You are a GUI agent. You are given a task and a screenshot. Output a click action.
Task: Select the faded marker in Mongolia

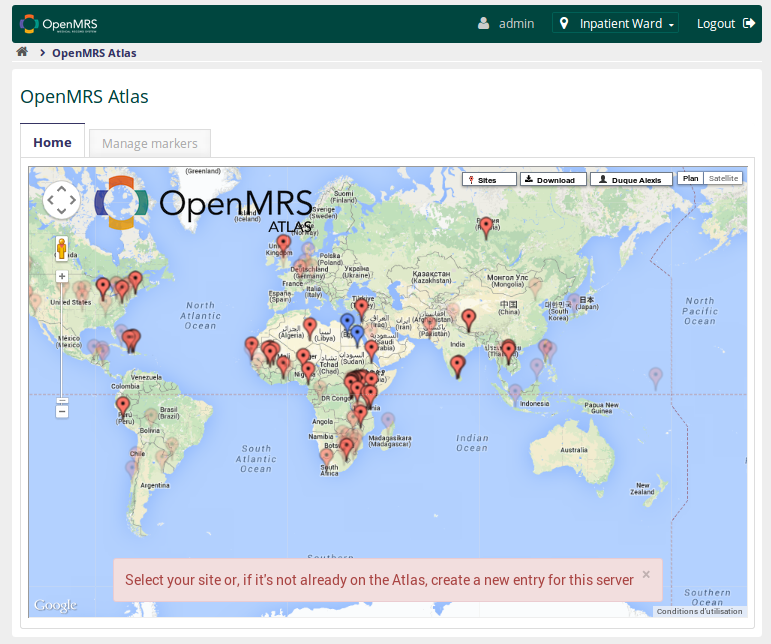[535, 288]
